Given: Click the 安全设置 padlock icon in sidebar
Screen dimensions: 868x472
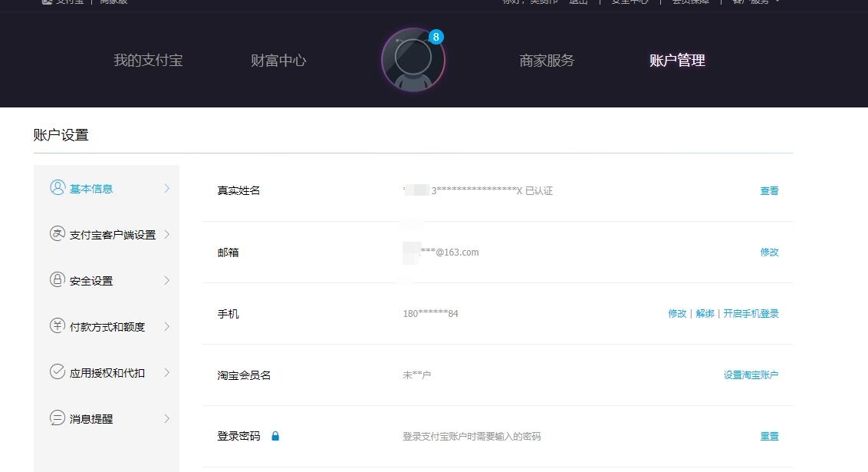Looking at the screenshot, I should [x=58, y=280].
